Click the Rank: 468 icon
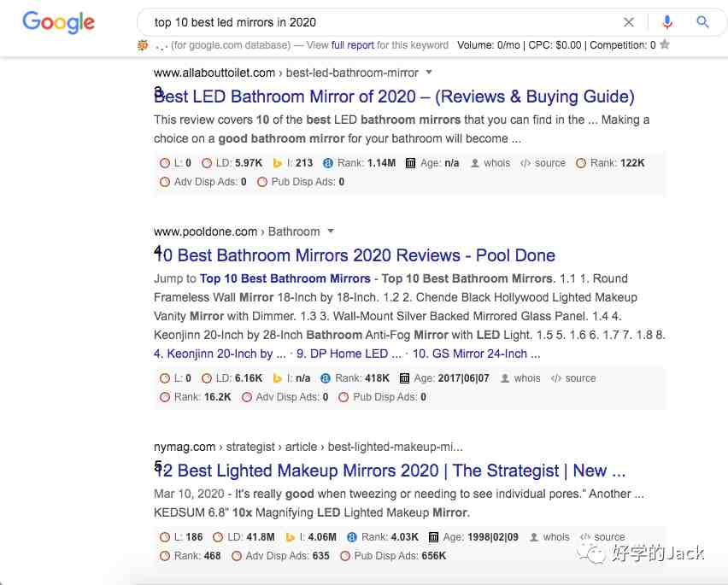The height and width of the screenshot is (585, 728). (x=165, y=556)
